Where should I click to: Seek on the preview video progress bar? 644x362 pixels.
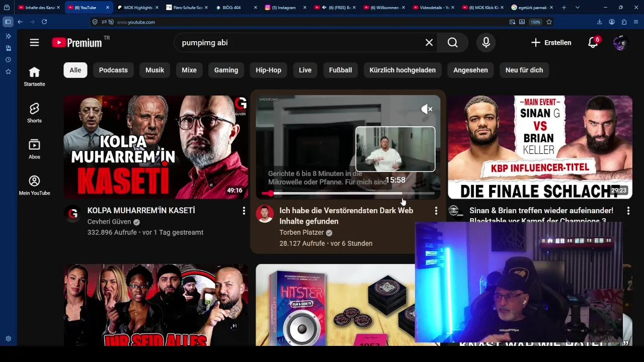click(x=348, y=193)
